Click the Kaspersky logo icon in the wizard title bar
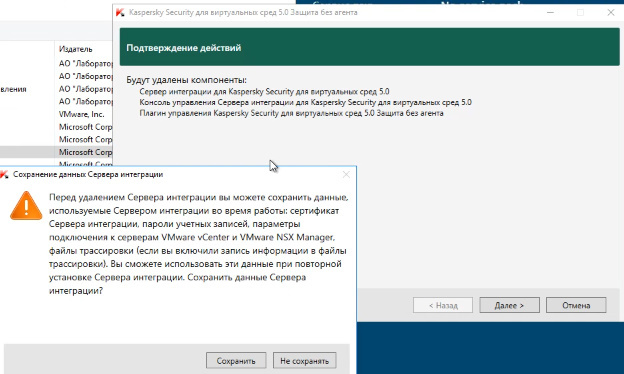624x374 pixels. [x=120, y=13]
